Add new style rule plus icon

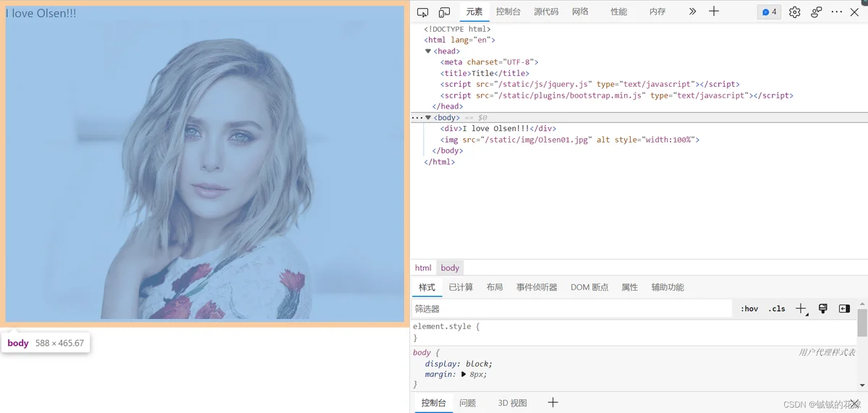[801, 309]
